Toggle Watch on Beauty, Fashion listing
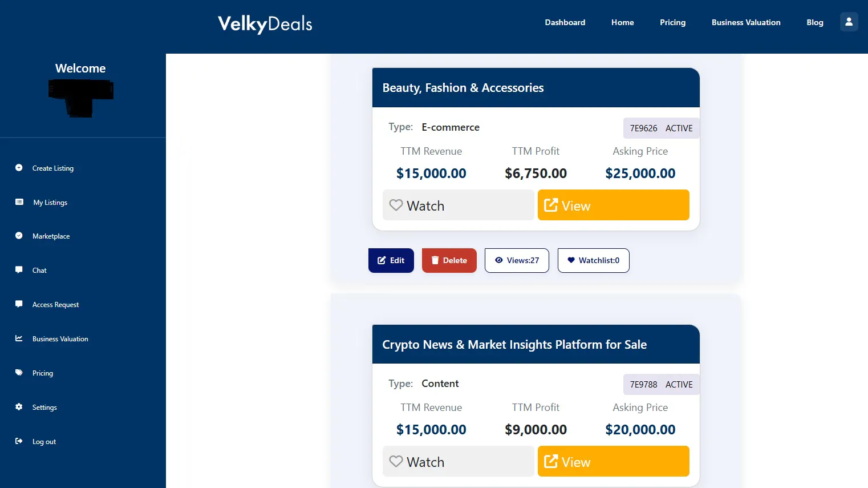This screenshot has height=488, width=868. click(x=459, y=205)
